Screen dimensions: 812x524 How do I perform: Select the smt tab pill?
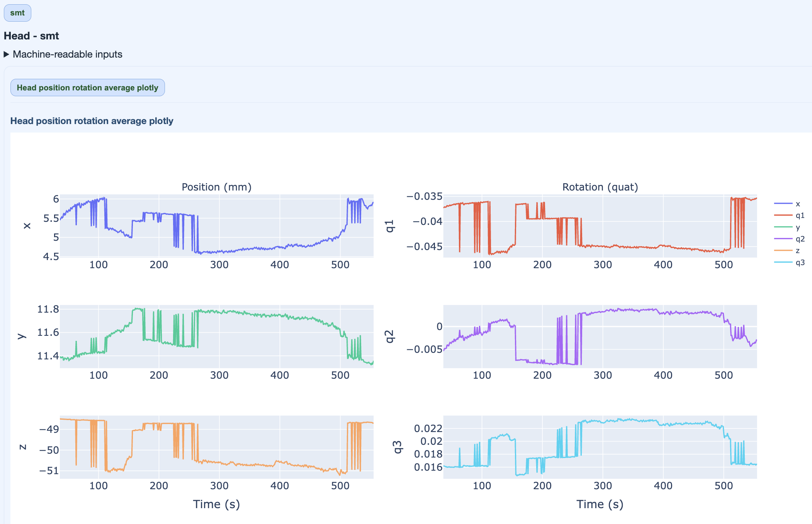pos(17,13)
